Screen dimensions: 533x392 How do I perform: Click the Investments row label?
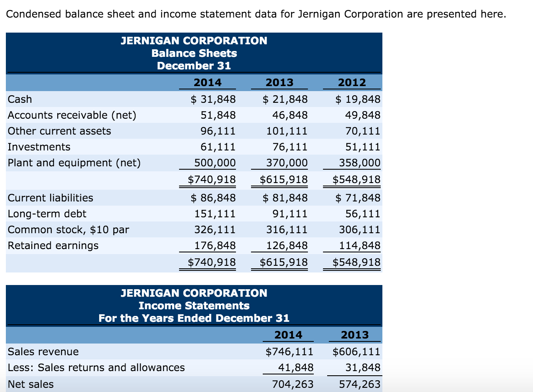(x=39, y=147)
